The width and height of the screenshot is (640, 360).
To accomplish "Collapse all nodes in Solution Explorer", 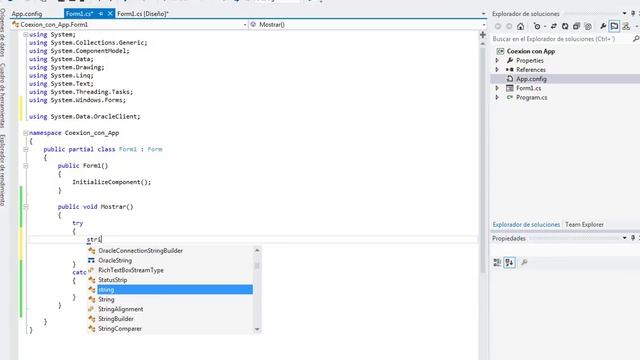I will [x=576, y=26].
